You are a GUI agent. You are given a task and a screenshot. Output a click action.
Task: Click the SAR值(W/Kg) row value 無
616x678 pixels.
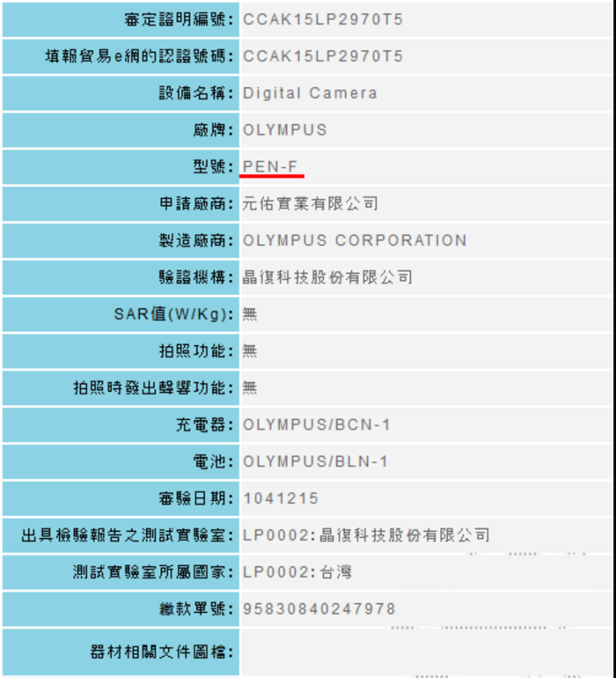coord(250,314)
